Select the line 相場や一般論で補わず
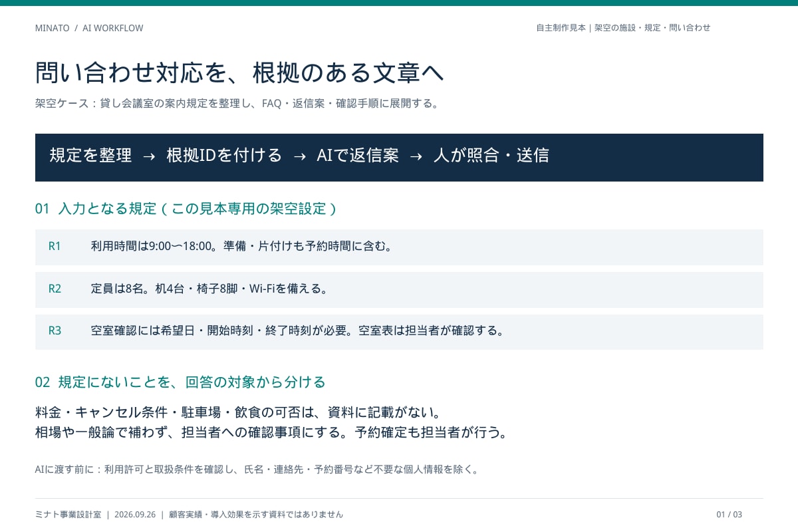Viewport: 798px width, 532px height. (271, 433)
